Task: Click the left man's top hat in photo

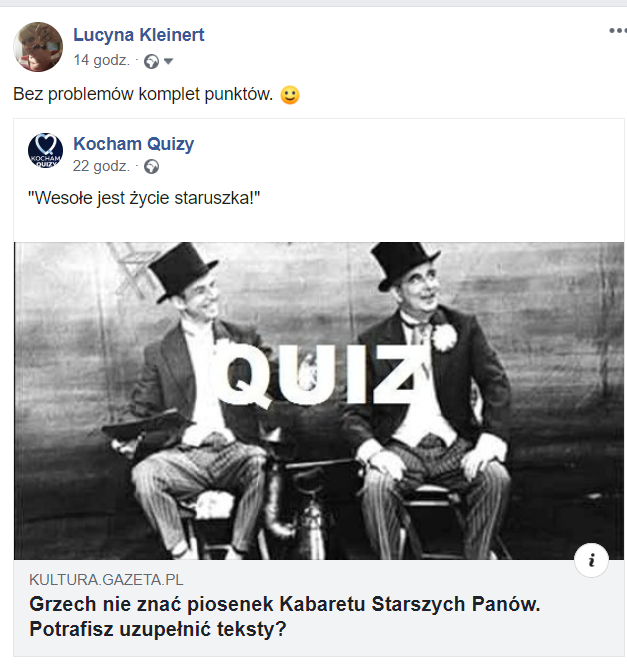Action: coord(182,270)
